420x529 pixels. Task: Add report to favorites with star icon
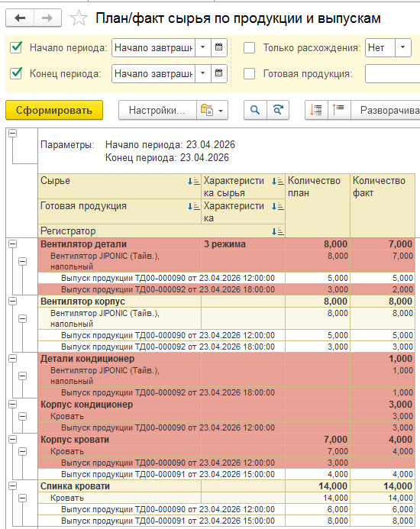pos(79,18)
